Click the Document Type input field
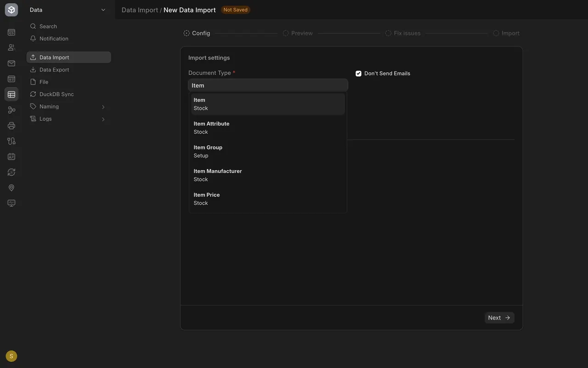588x368 pixels. pos(268,86)
